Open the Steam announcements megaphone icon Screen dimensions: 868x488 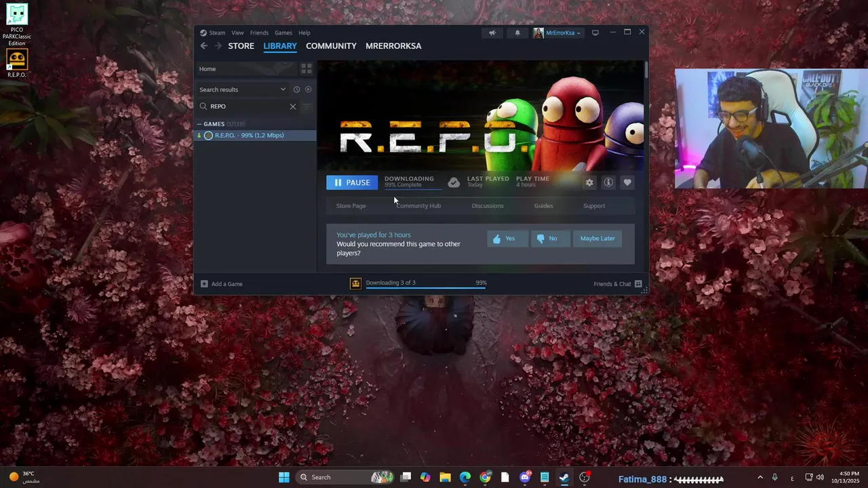[492, 33]
